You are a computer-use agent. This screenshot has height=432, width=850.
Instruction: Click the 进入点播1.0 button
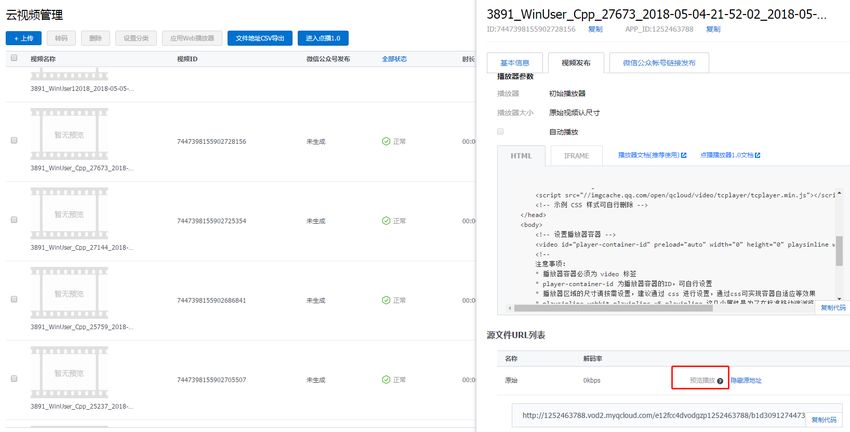323,38
